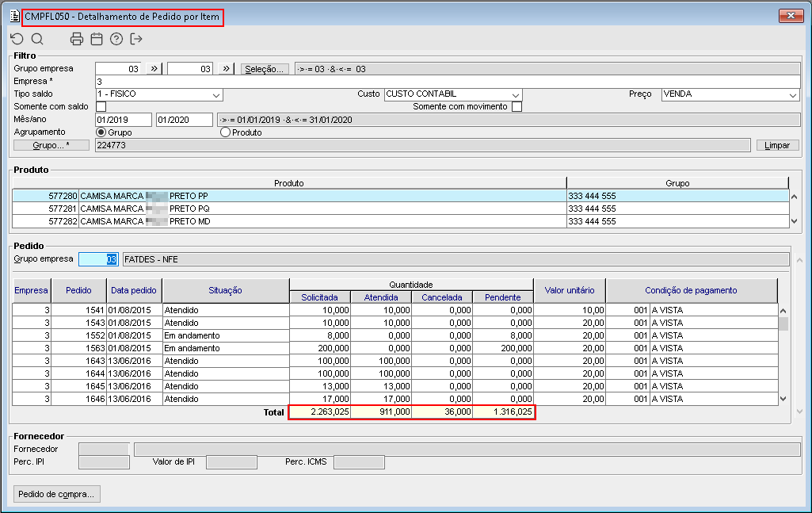
Task: Open the calendar icon in toolbar
Action: point(97,39)
